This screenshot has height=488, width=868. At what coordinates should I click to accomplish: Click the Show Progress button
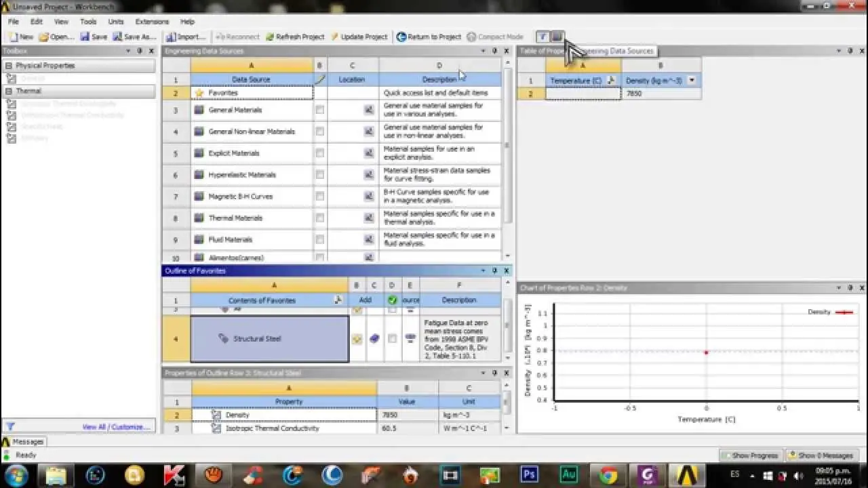pos(750,455)
